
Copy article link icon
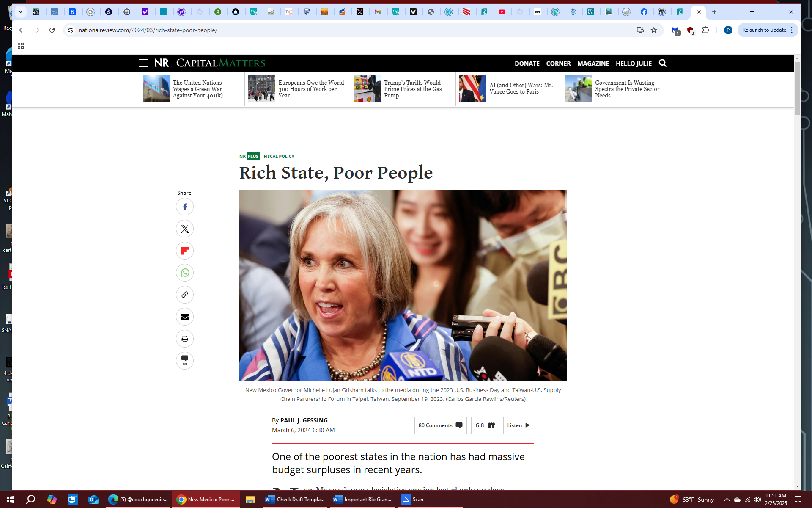click(185, 295)
